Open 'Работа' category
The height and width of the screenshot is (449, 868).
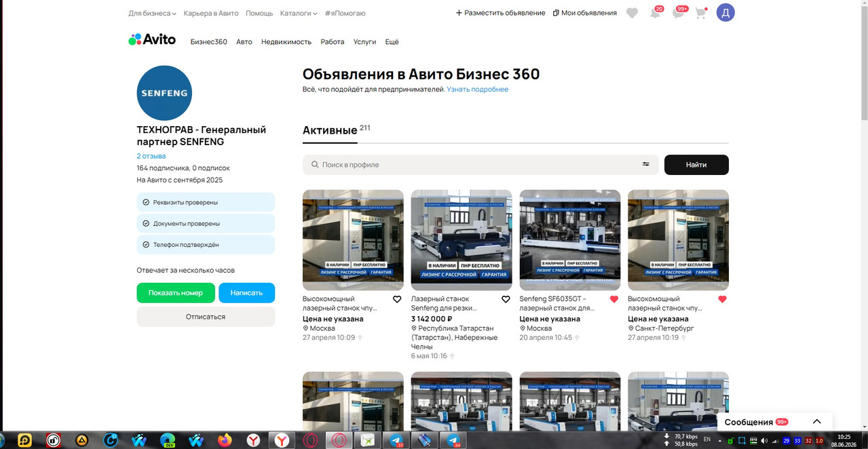(333, 41)
